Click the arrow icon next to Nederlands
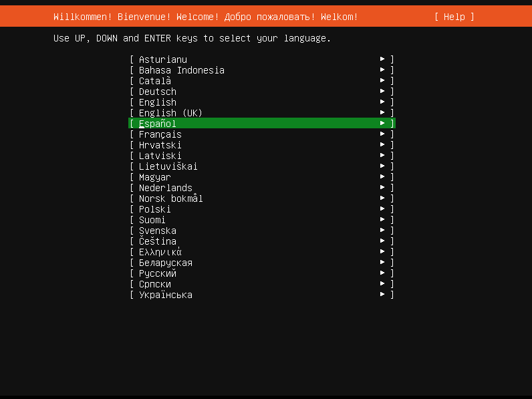Image resolution: width=532 pixels, height=399 pixels. [x=382, y=188]
